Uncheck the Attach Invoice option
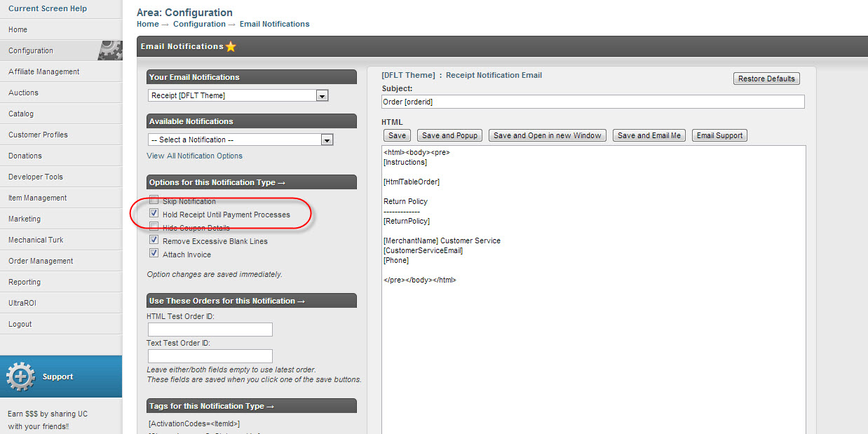The image size is (868, 434). (154, 254)
